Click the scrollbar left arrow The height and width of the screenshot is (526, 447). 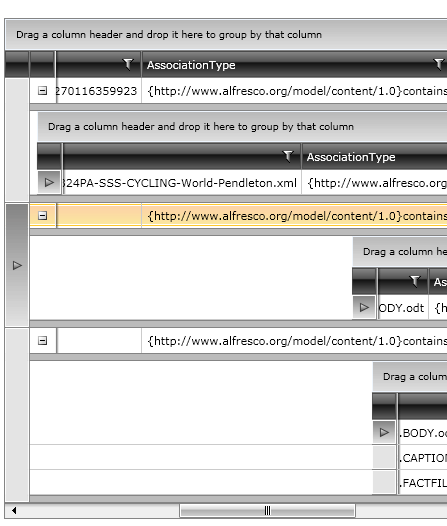click(14, 511)
